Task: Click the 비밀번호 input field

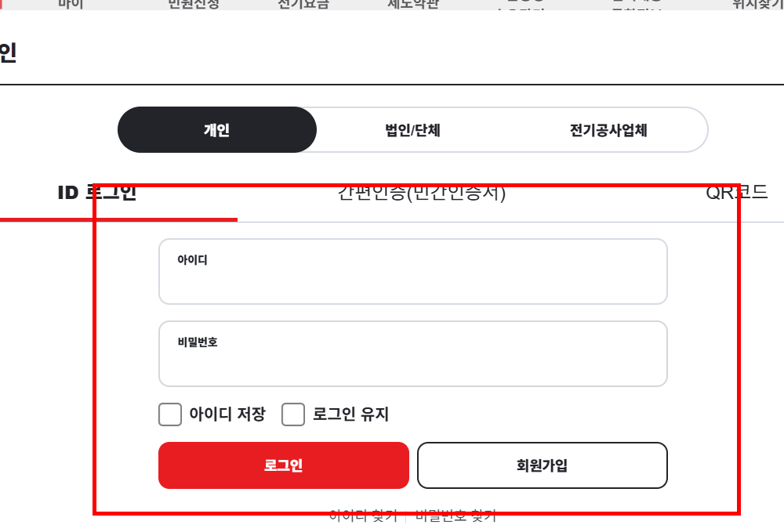Action: coord(412,353)
